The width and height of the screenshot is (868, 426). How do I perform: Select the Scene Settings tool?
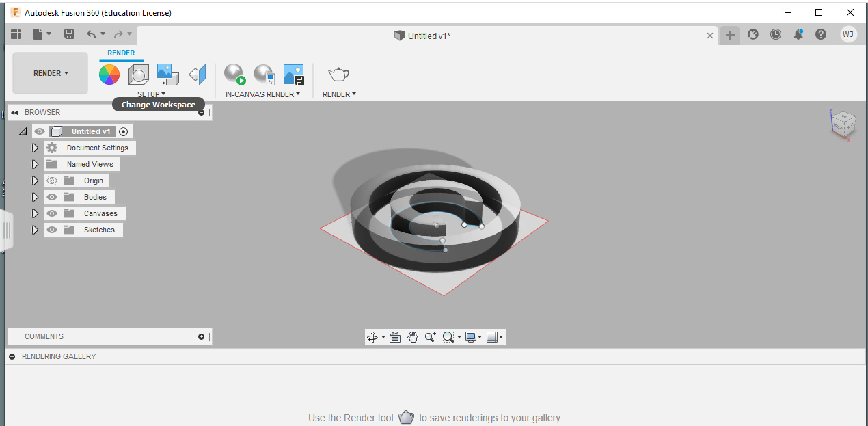point(139,75)
